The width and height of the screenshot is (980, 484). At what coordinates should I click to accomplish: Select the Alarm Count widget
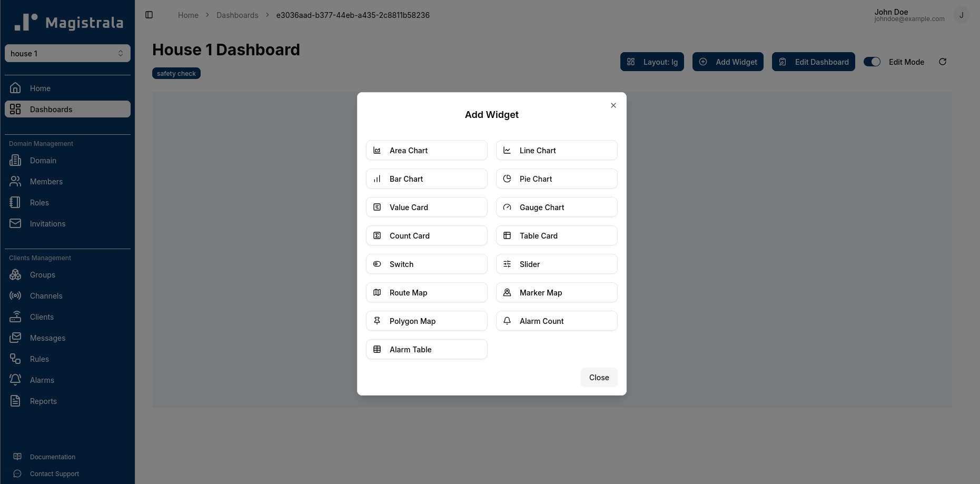pyautogui.click(x=556, y=321)
